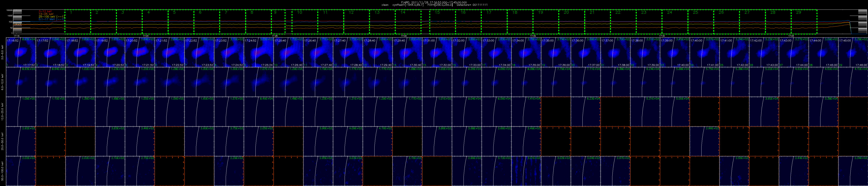
Task: Click the orange 12-25 keV legend entry
Action: point(46,14)
